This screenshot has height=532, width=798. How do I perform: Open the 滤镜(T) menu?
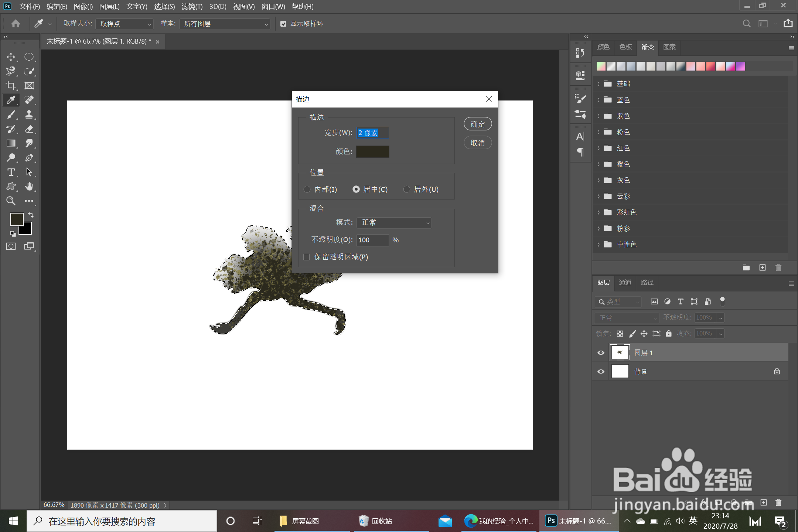(192, 6)
